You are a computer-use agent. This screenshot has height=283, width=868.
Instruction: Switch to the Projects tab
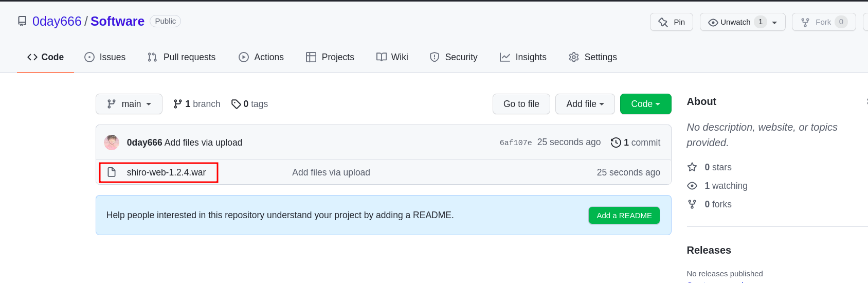click(x=330, y=57)
